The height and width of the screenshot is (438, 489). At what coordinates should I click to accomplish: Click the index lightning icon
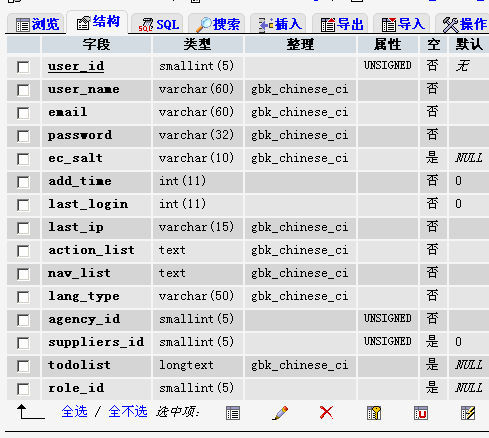click(468, 413)
